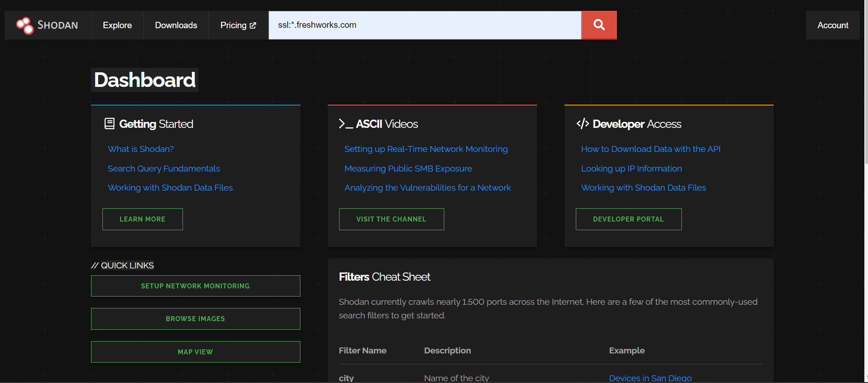Click the 'Name of the city' description cell
The image size is (868, 383).
pos(457,378)
